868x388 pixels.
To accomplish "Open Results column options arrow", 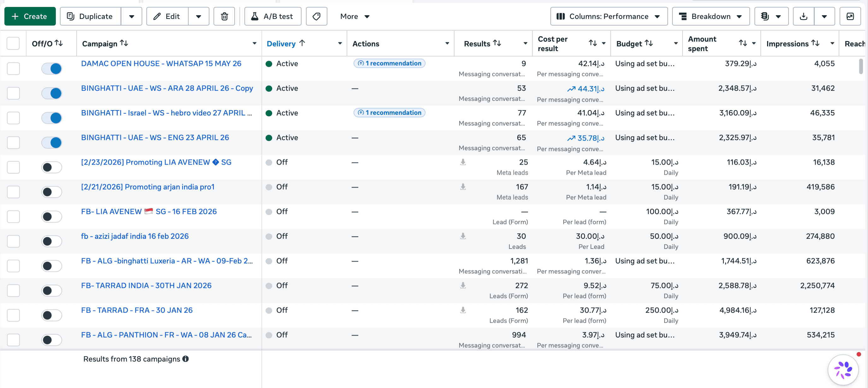I will tap(525, 43).
